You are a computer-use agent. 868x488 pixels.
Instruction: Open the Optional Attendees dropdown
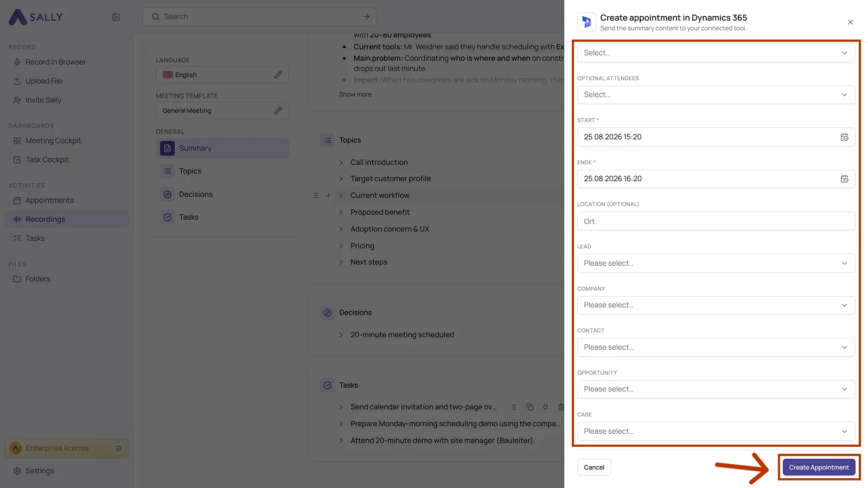point(716,95)
